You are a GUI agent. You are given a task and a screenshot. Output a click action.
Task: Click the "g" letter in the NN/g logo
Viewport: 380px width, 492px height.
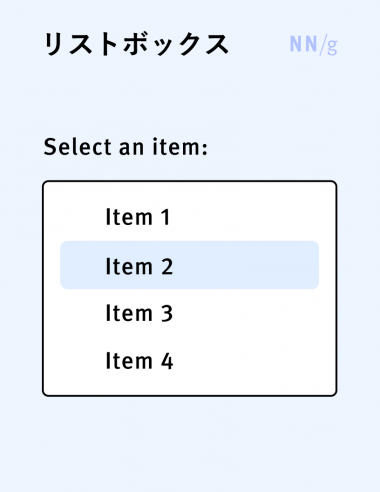pyautogui.click(x=332, y=46)
